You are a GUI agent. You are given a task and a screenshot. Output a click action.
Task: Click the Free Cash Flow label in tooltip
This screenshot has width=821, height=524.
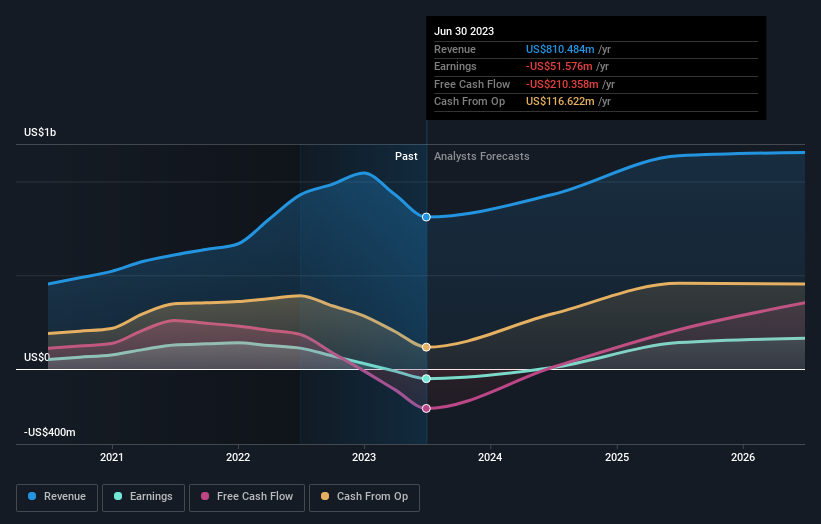(472, 84)
